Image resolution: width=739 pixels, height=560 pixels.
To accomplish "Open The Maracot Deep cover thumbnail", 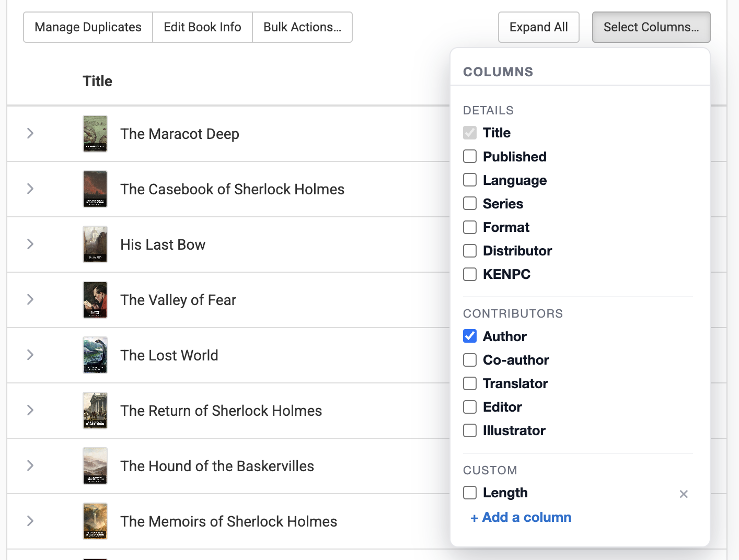I will click(95, 134).
